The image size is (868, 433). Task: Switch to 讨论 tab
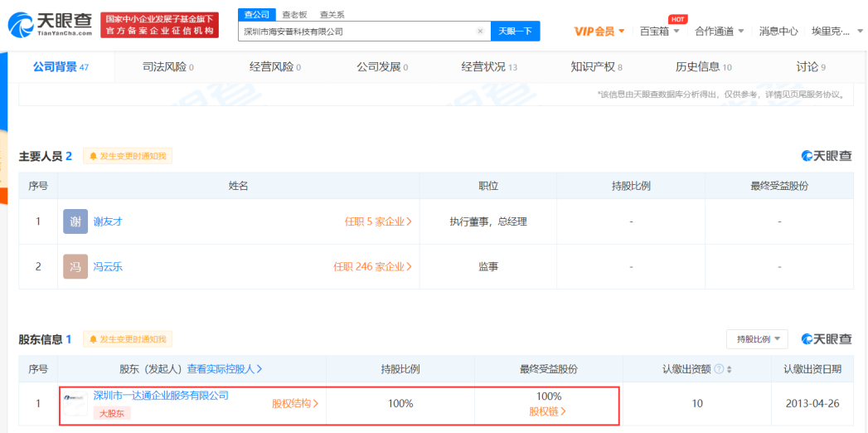coord(811,67)
